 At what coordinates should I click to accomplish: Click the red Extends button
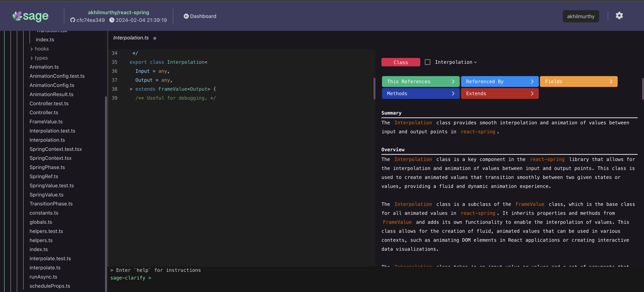[499, 93]
